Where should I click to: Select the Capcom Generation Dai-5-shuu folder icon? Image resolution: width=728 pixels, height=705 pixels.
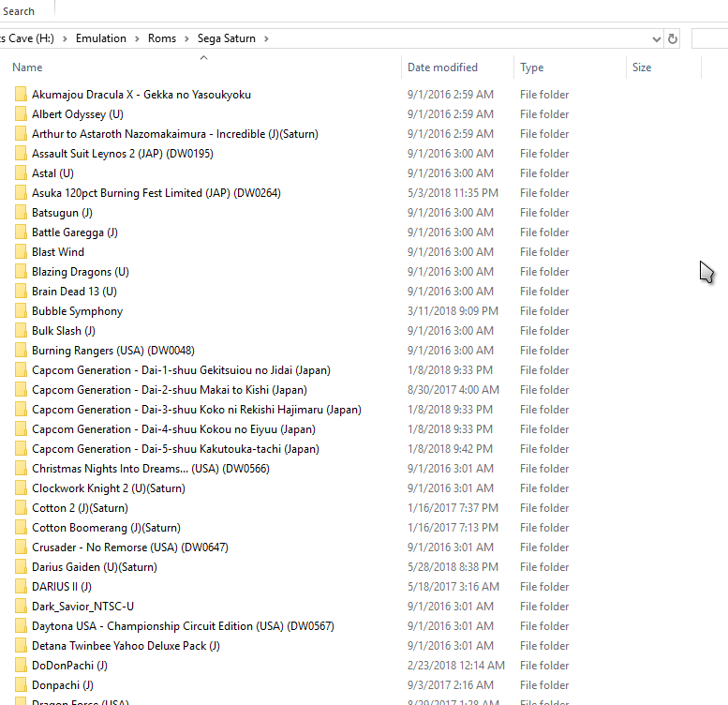click(21, 449)
